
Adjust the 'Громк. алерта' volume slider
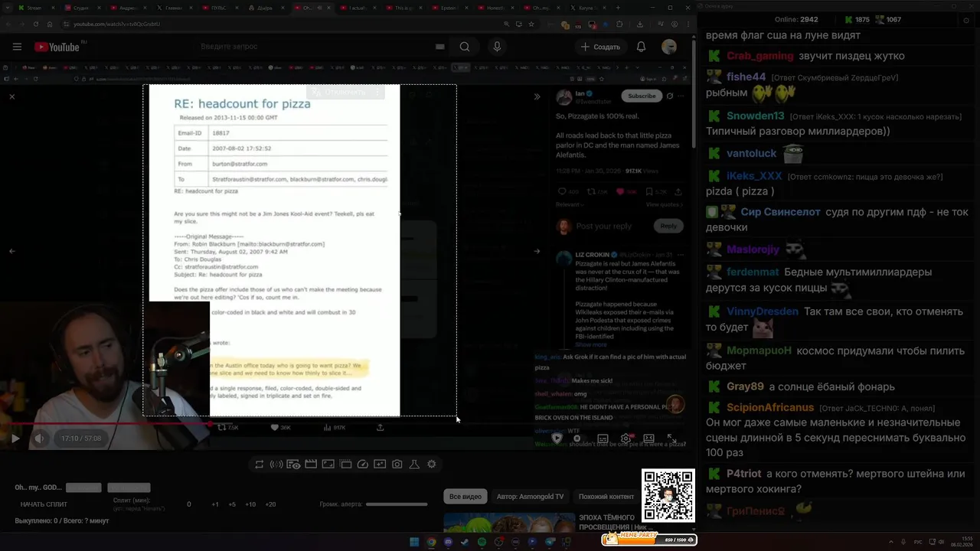click(x=397, y=504)
